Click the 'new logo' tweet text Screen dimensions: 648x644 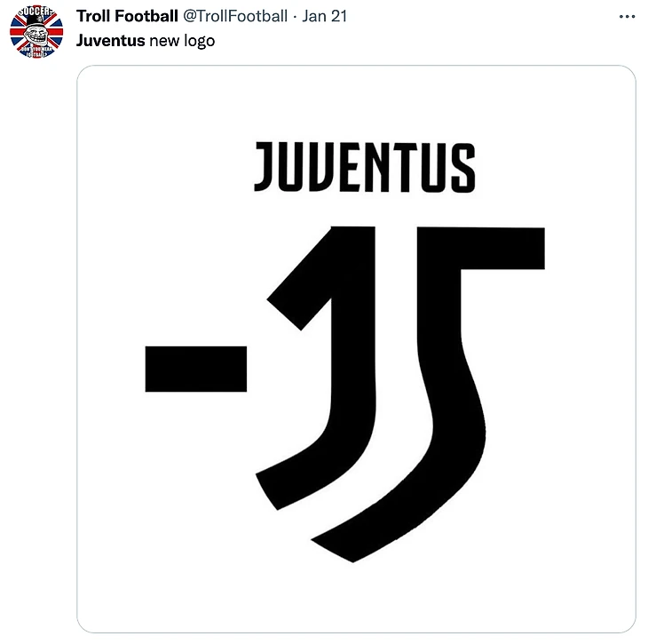tap(182, 40)
